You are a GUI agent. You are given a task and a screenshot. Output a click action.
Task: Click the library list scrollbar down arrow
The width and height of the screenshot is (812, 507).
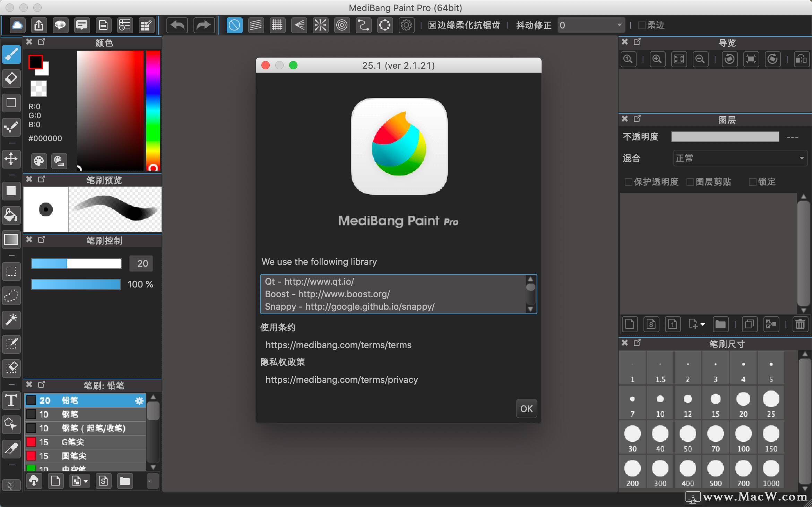tap(530, 309)
